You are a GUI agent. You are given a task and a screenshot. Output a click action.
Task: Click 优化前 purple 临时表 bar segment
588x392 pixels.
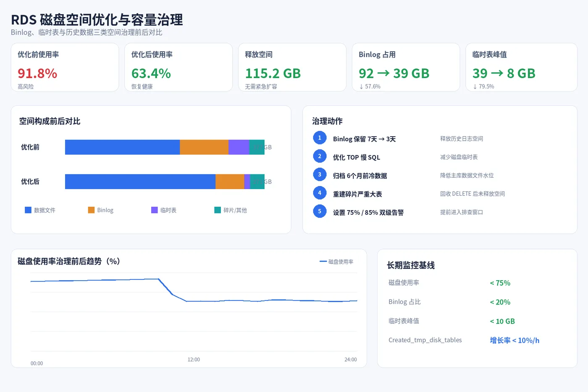239,147
